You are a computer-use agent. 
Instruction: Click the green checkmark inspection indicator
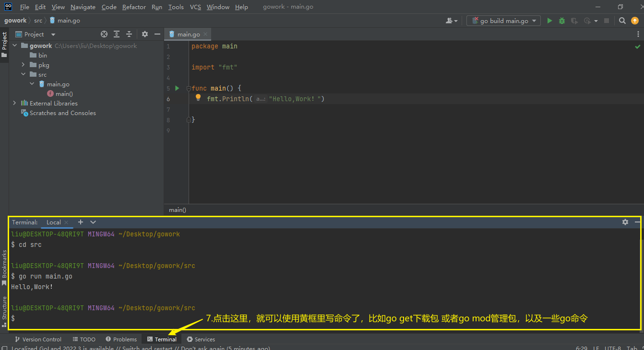[x=638, y=47]
